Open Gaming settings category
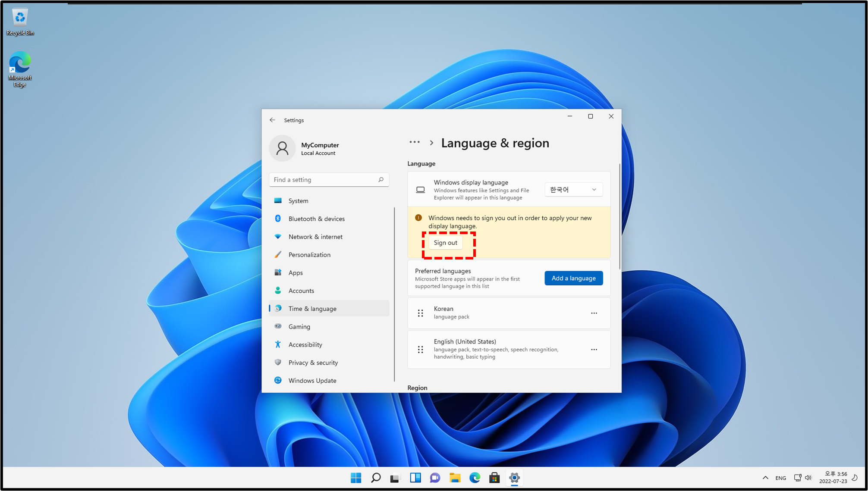The height and width of the screenshot is (491, 868). pos(329,326)
